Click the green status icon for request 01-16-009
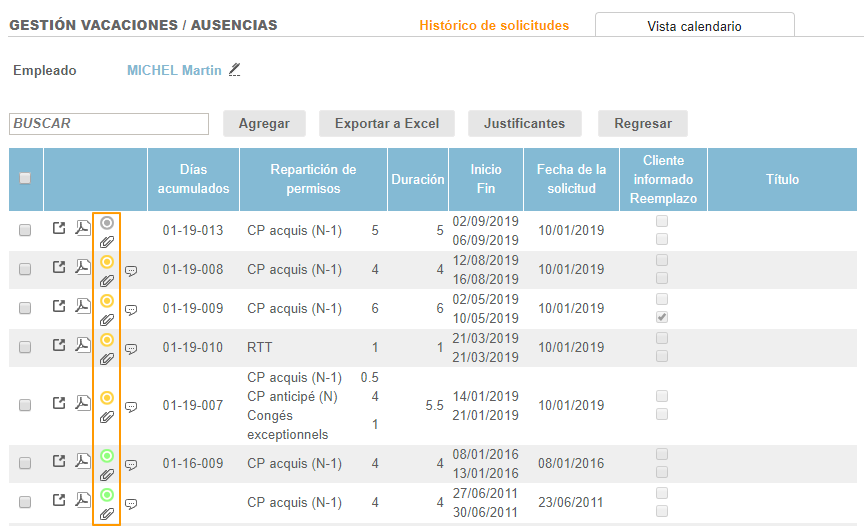 click(x=107, y=456)
